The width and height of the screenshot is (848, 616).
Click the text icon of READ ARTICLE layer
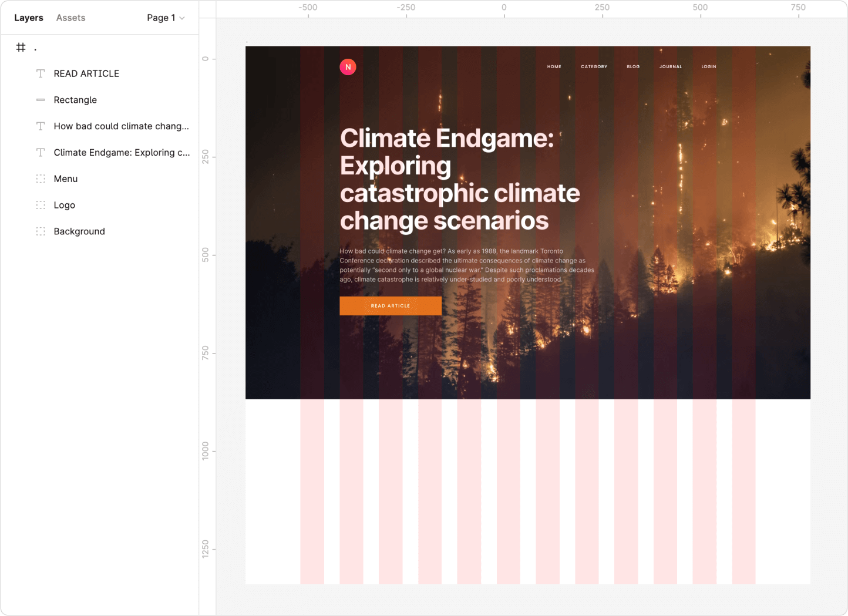(x=41, y=73)
